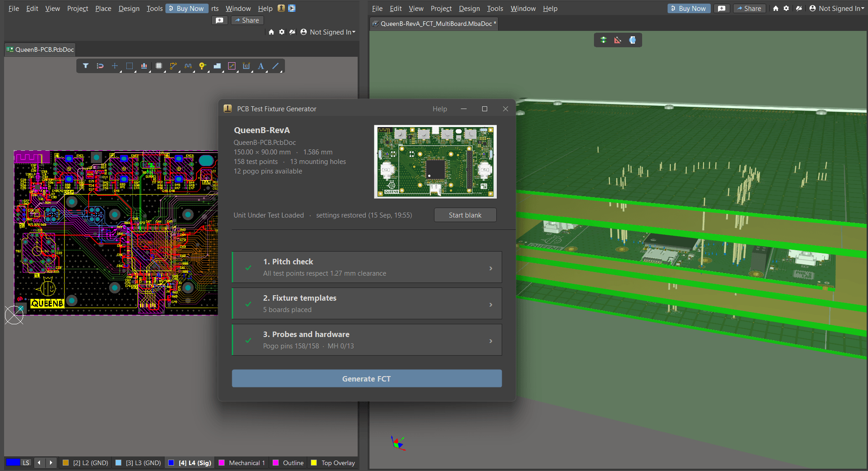Select the Top Overlay layer tab
The height and width of the screenshot is (471, 868).
coord(333,463)
